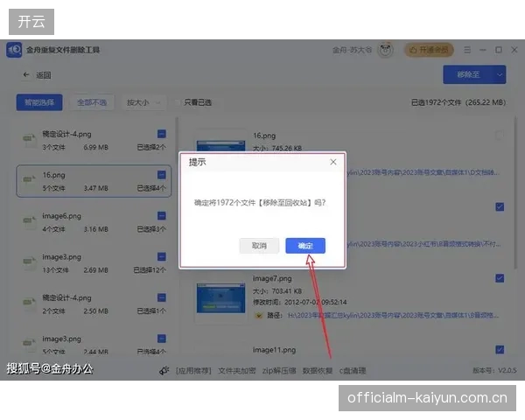Confirm with the 确定 button

305,246
